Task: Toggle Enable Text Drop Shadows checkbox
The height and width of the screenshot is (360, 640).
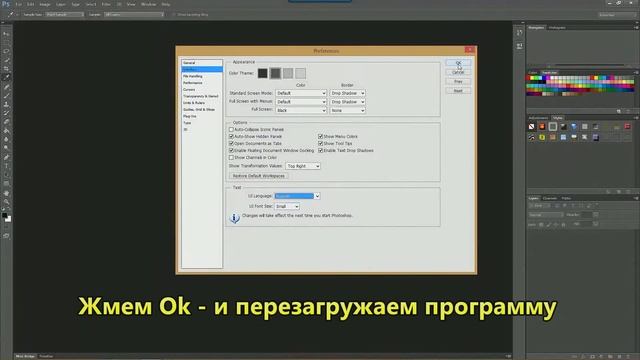Action: (320, 150)
